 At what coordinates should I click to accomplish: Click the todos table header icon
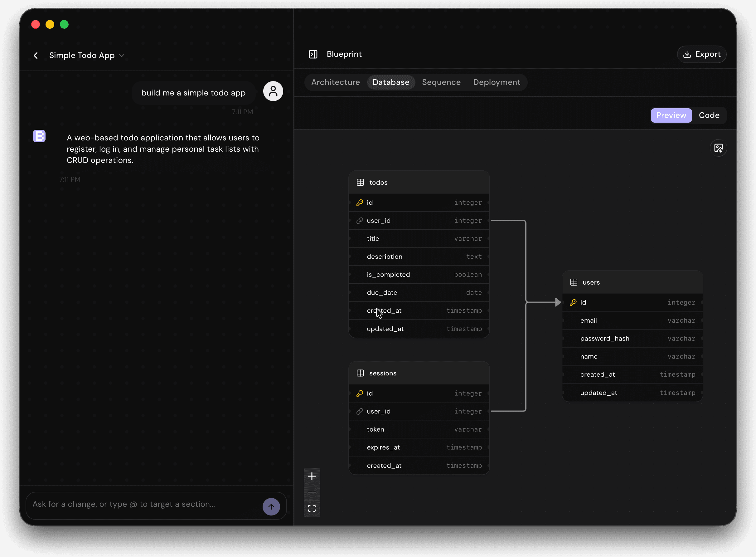(360, 183)
